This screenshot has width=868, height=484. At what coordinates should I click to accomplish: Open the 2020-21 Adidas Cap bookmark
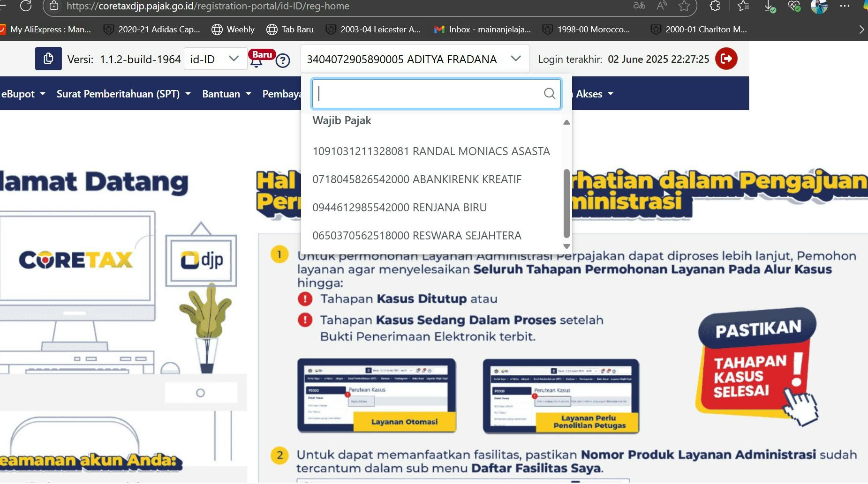point(152,30)
